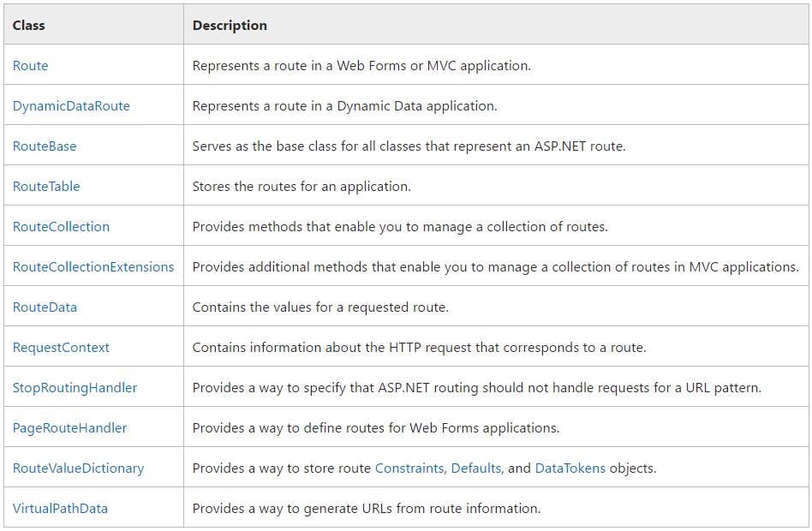This screenshot has height=531, width=812.
Task: Go to the RouteTable documentation link
Action: pos(46,187)
